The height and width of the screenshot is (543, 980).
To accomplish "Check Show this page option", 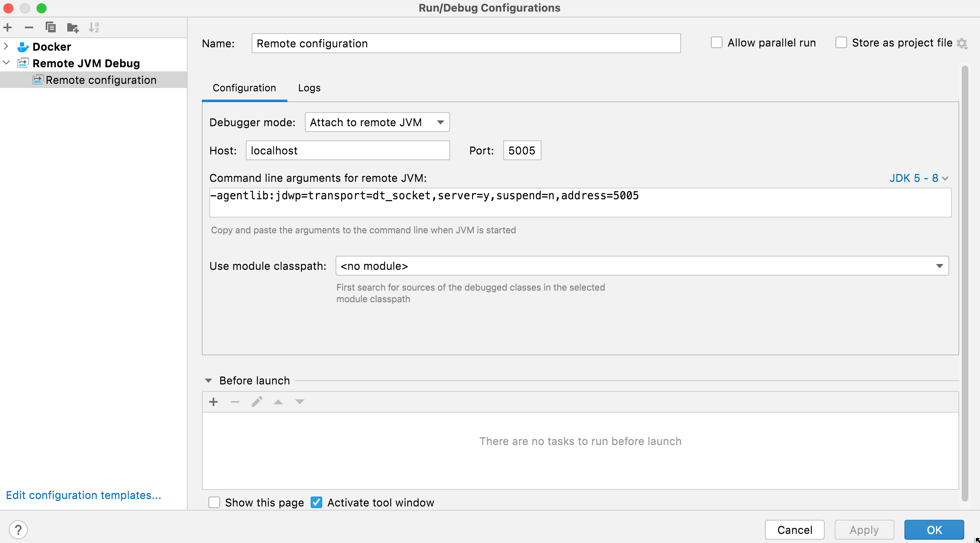I will coord(214,502).
